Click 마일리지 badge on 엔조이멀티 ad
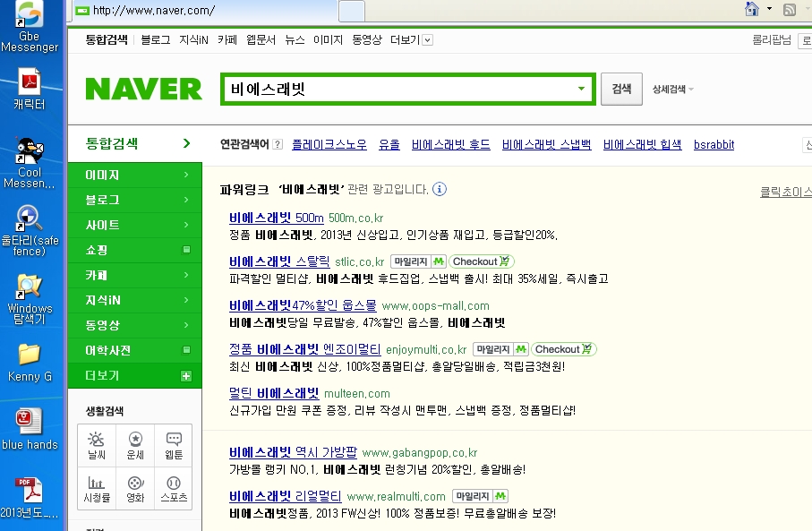The height and width of the screenshot is (531, 812). coord(500,349)
